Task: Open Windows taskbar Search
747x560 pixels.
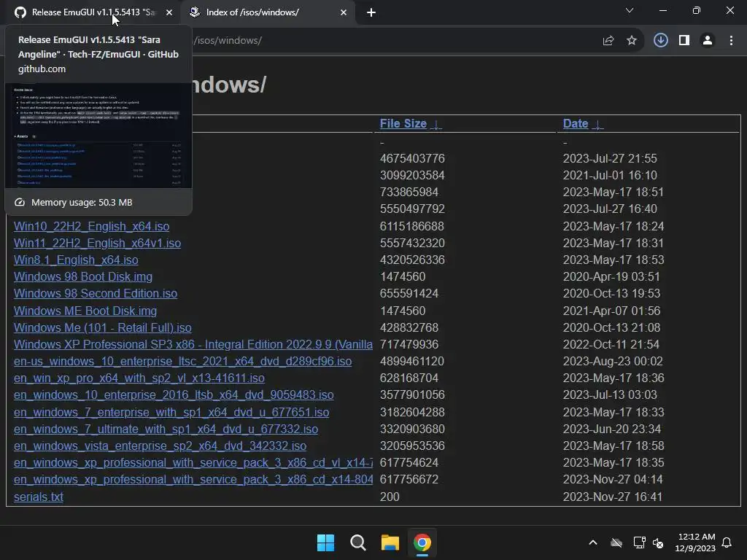Action: point(357,542)
